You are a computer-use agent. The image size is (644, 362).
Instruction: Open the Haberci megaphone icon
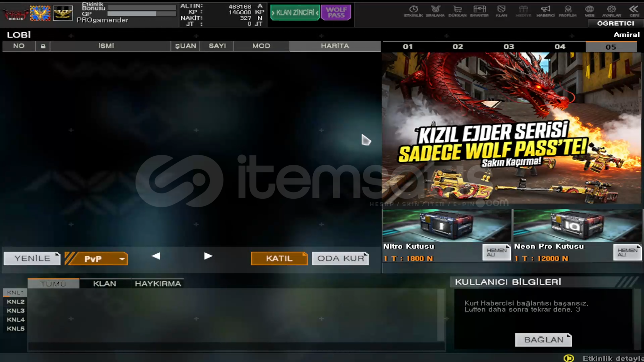coord(545,11)
